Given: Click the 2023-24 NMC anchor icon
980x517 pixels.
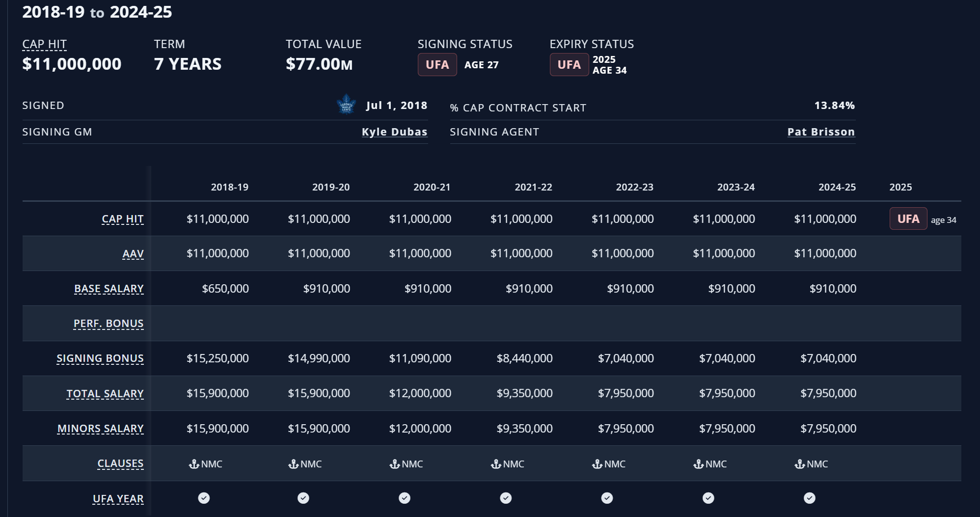Looking at the screenshot, I should (x=698, y=464).
